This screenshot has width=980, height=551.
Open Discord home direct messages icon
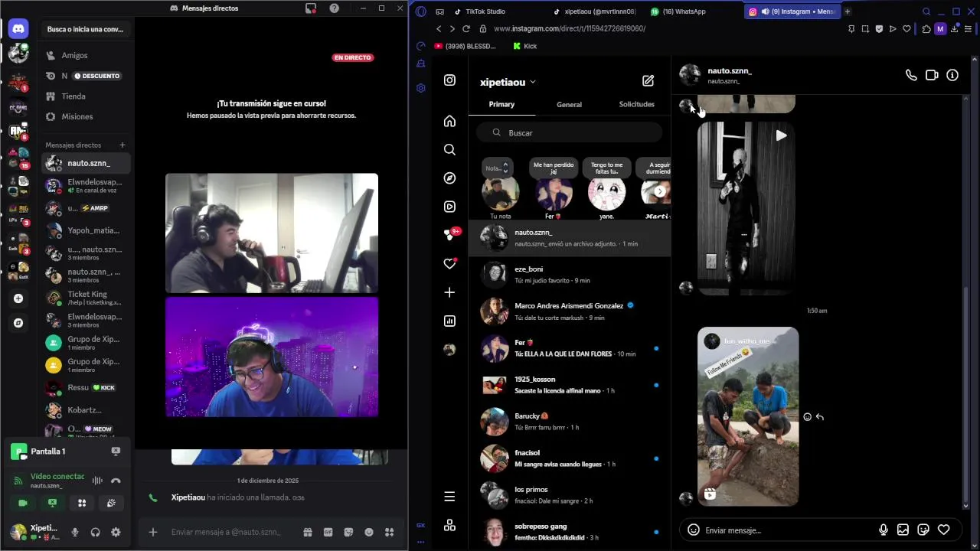[18, 28]
